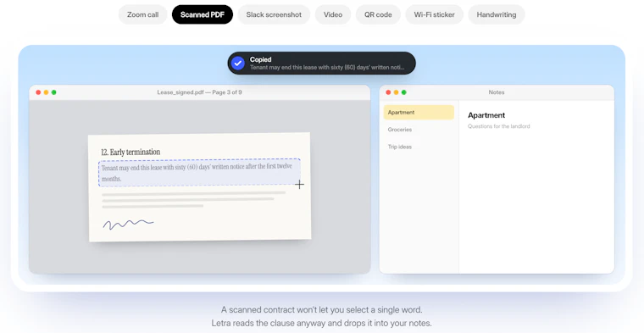
Task: Open the Slack screenshot tab
Action: point(274,14)
